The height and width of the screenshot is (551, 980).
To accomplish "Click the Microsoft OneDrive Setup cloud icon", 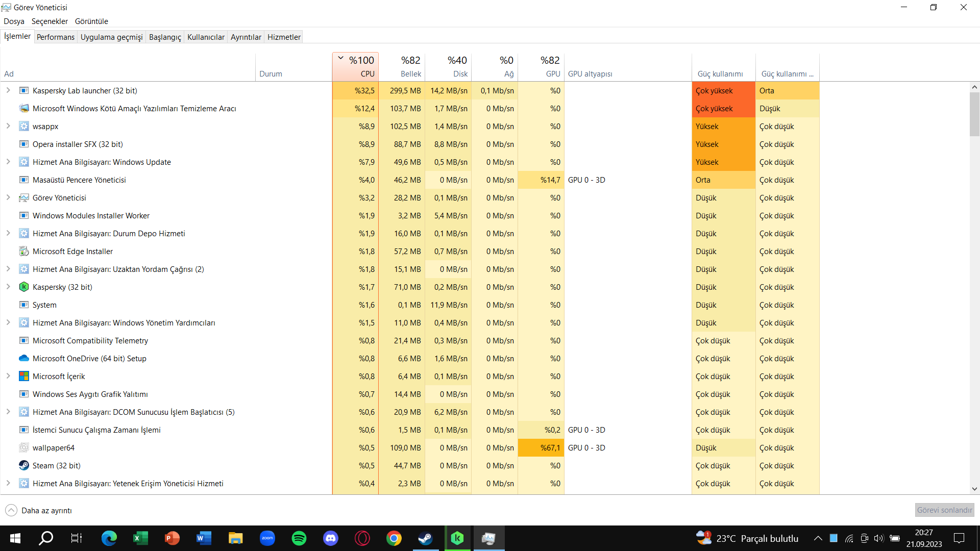I will click(x=23, y=358).
